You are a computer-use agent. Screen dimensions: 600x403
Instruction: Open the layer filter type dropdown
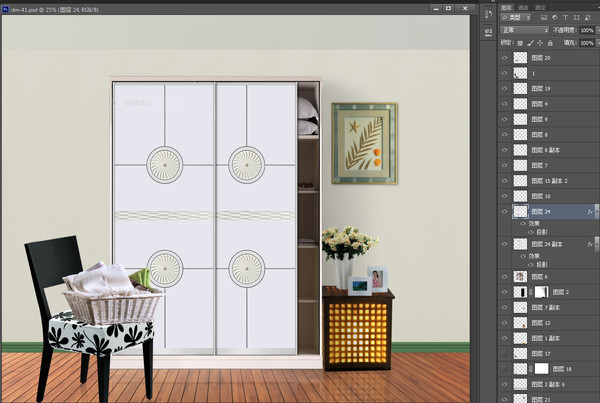516,18
